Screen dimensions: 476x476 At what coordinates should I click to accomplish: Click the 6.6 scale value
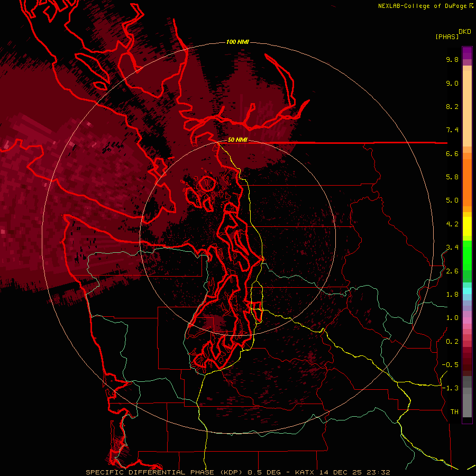pyautogui.click(x=452, y=153)
